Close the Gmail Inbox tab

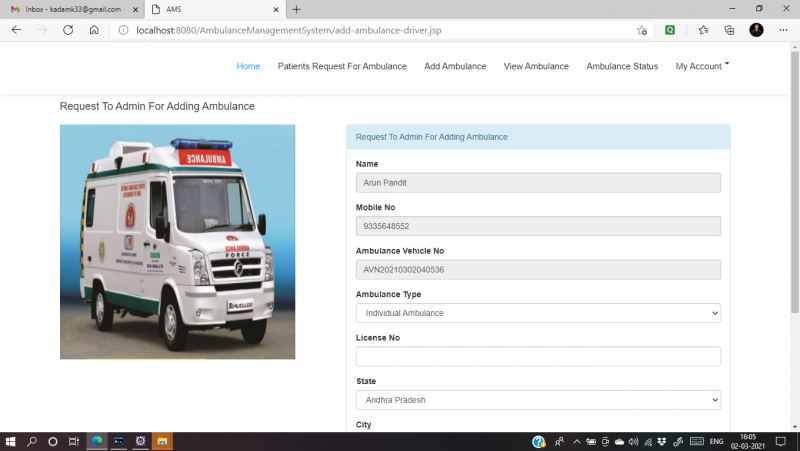pos(135,9)
